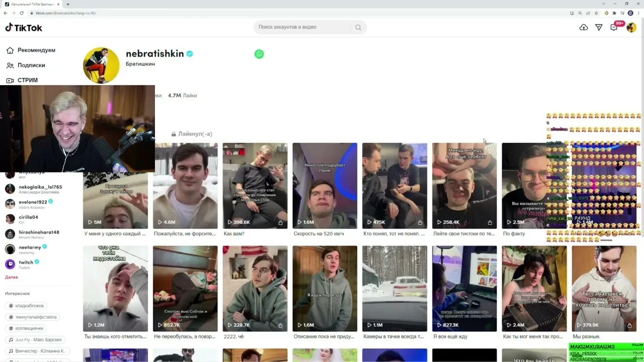The width and height of the screenshot is (644, 362).
Task: Click the 4.7M Лайки count
Action: click(182, 96)
